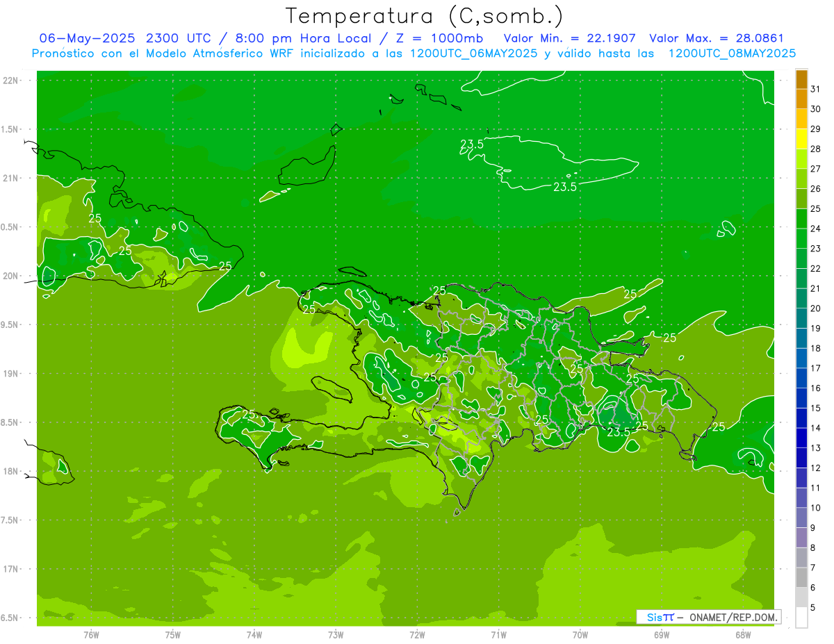
Task: Select the "06-May-2025 2300 UTC" timestamp text
Action: 126,38
